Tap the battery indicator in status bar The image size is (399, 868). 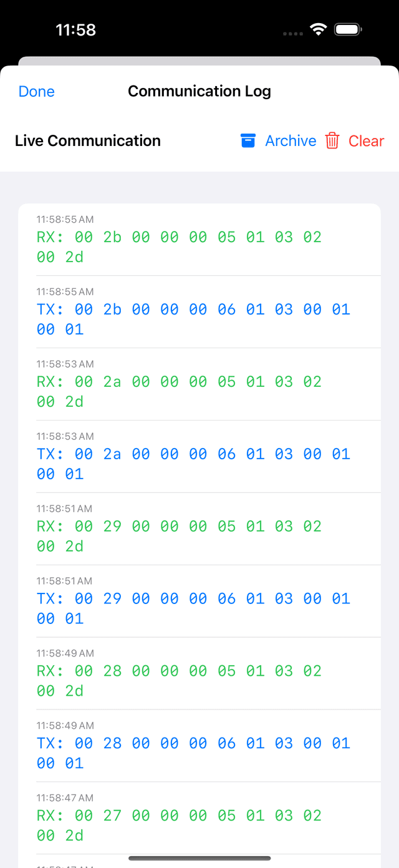347,29
